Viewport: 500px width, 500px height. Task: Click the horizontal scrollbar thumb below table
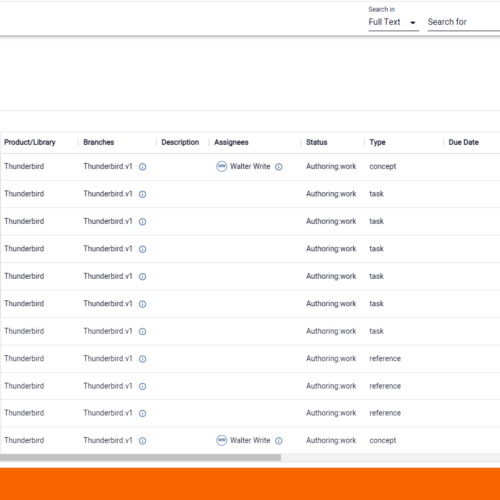[x=140, y=458]
